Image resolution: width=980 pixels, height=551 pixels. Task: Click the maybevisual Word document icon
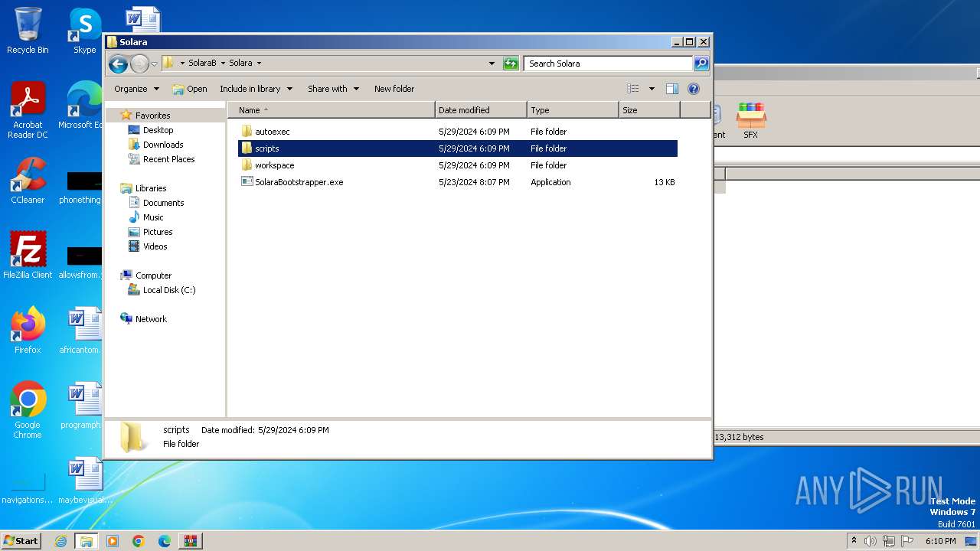[85, 481]
